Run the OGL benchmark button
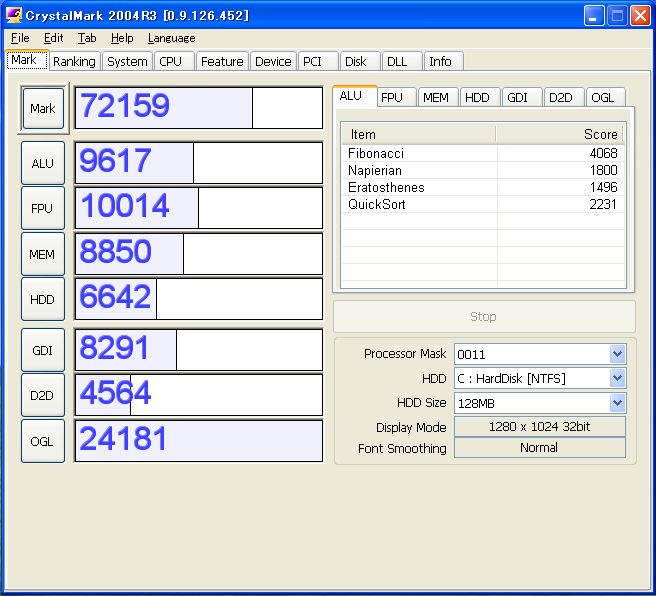This screenshot has height=596, width=656. [43, 441]
